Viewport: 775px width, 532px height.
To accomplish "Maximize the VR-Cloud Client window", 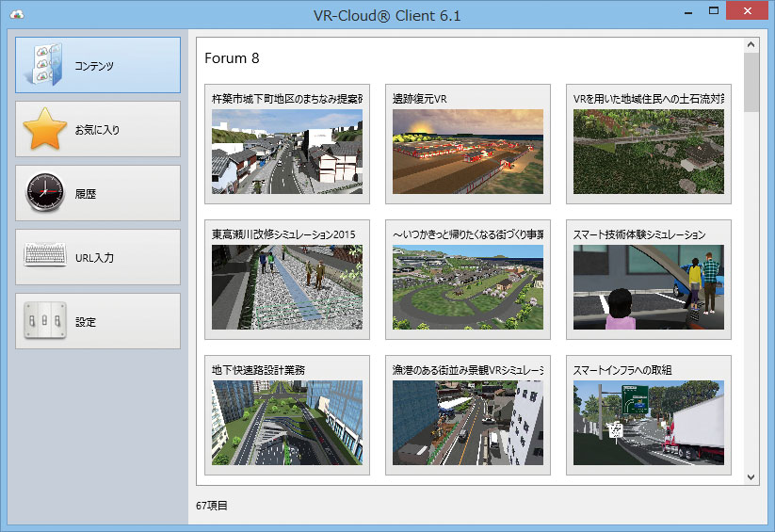I will pos(713,10).
